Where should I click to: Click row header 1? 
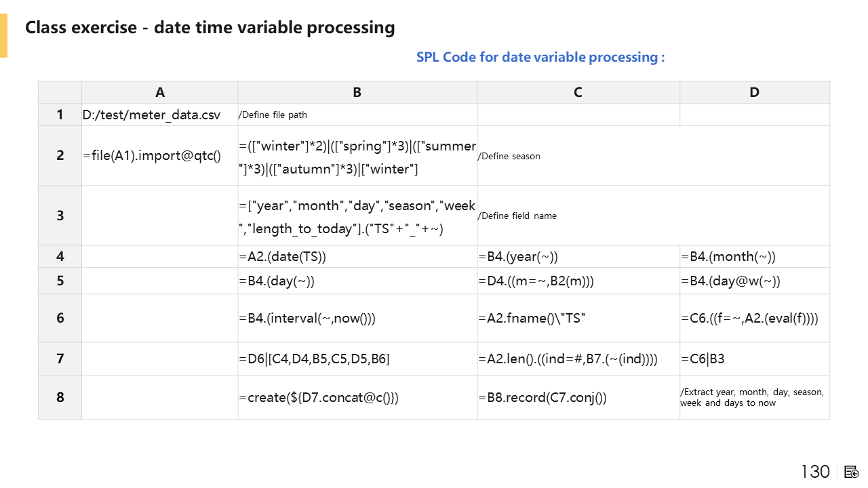[60, 115]
